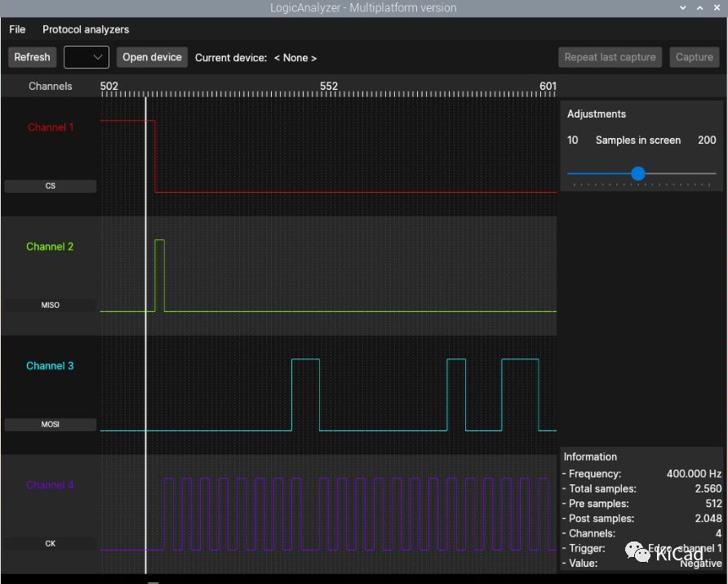Viewport: 728px width, 584px height.
Task: Edit the CK label field for Channel 4
Action: (51, 544)
